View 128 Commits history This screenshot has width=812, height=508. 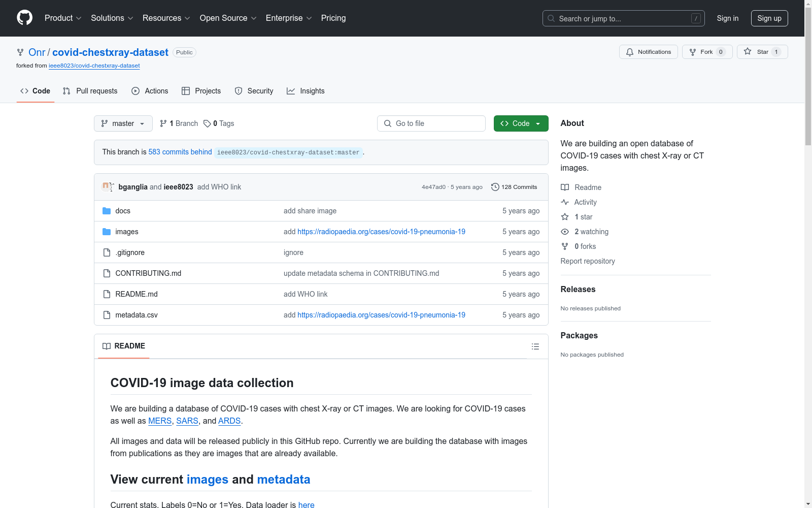(x=514, y=187)
